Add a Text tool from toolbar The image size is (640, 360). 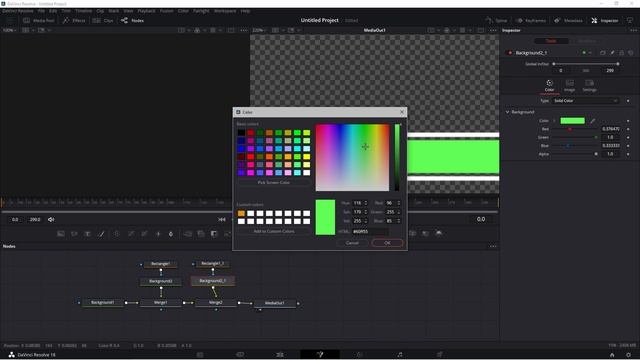point(87,234)
